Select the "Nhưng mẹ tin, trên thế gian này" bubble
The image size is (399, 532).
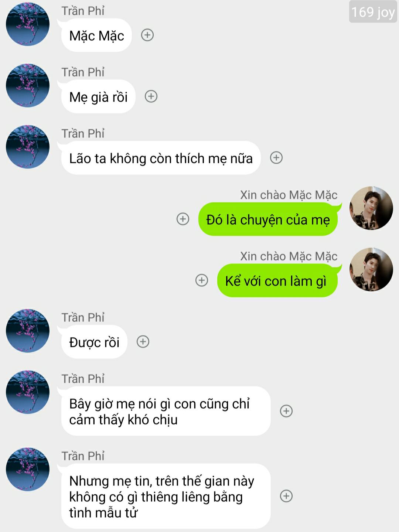click(166, 496)
